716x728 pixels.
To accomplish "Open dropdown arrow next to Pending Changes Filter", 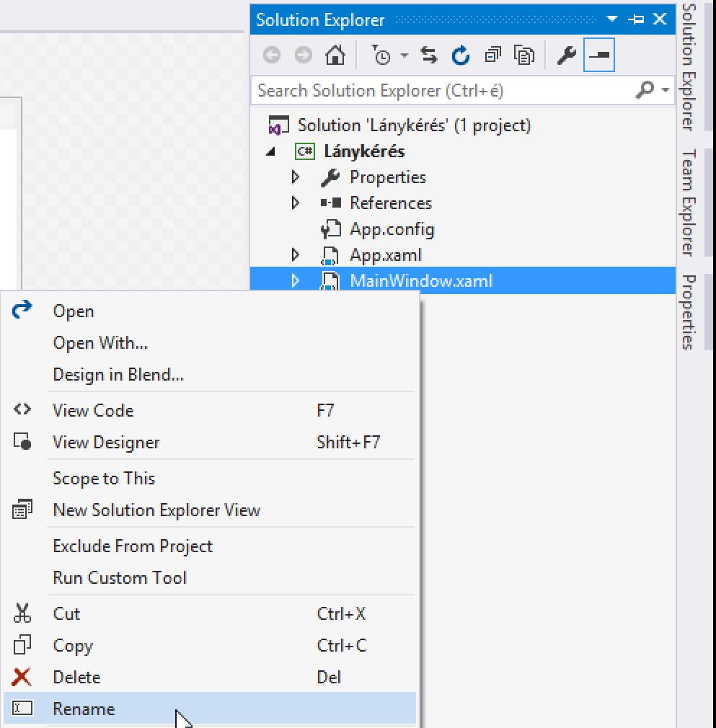I will pyautogui.click(x=405, y=56).
